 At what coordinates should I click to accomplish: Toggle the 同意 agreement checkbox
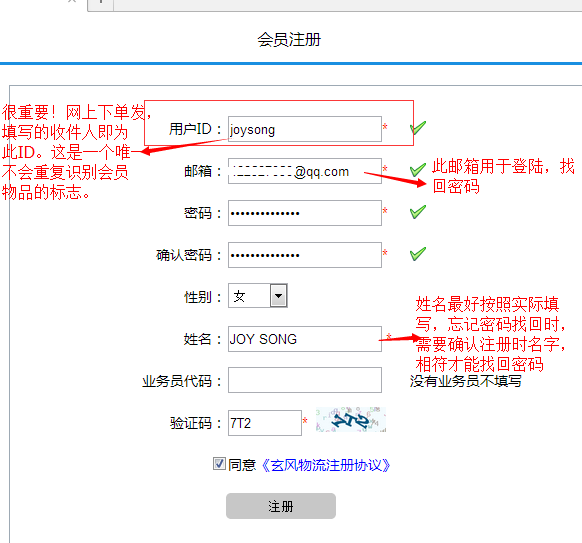click(219, 464)
